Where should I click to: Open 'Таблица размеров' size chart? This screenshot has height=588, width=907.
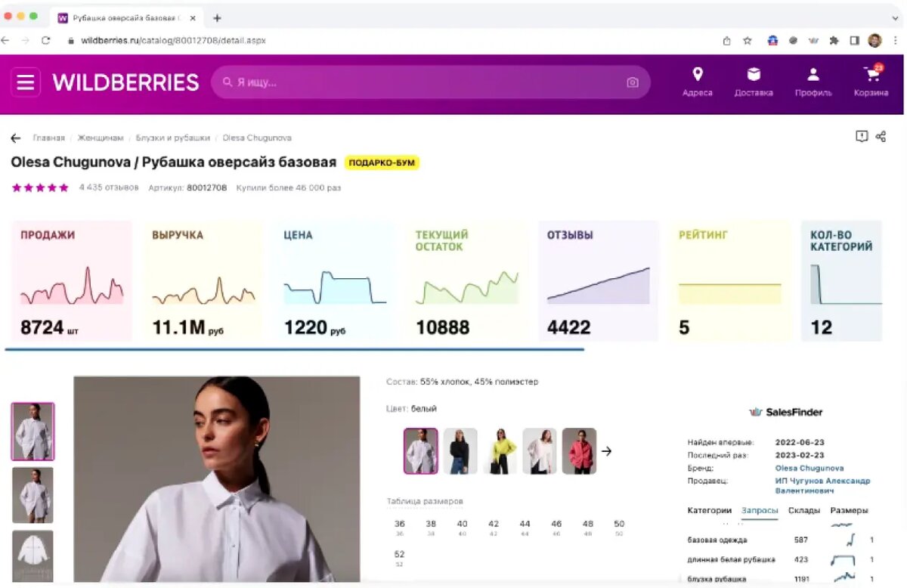tap(425, 502)
